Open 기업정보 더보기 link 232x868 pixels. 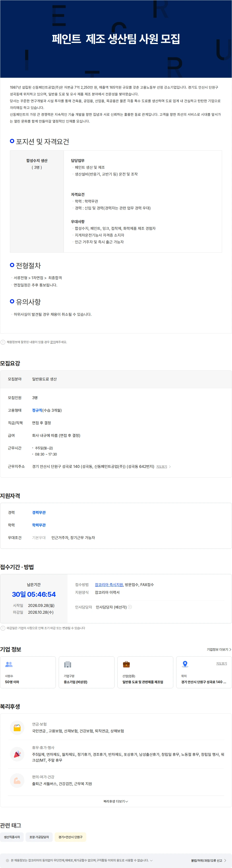pyautogui.click(x=219, y=650)
